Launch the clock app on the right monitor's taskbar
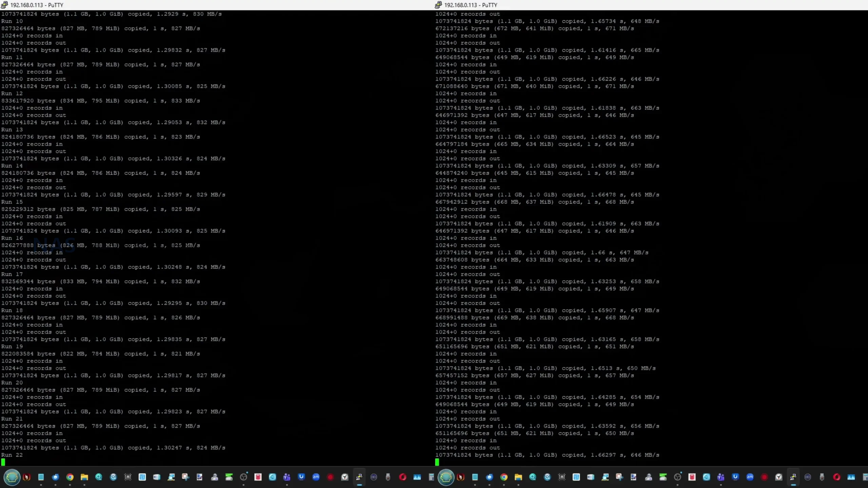This screenshot has width=868, height=488. [778, 477]
